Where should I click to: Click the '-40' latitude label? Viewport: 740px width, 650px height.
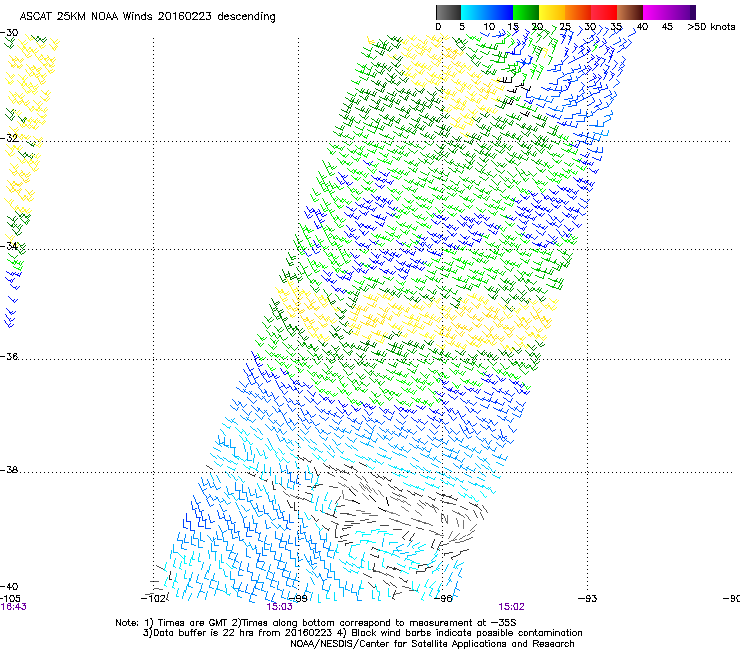[9, 586]
